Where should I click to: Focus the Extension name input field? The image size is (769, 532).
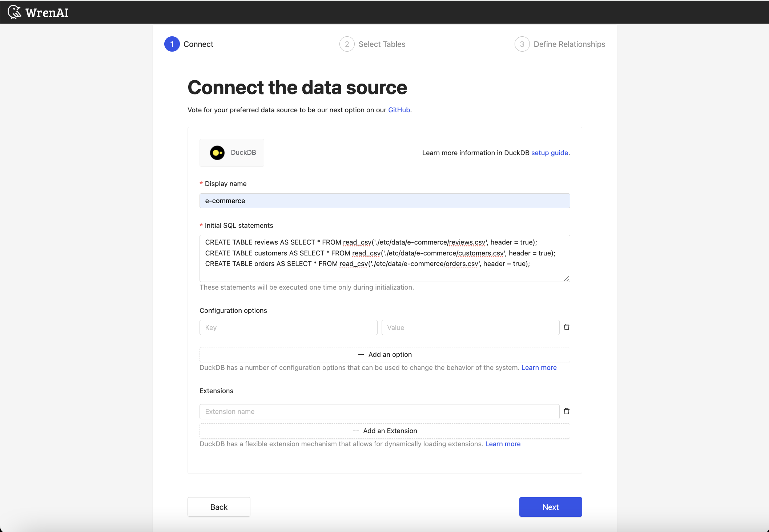(x=379, y=411)
